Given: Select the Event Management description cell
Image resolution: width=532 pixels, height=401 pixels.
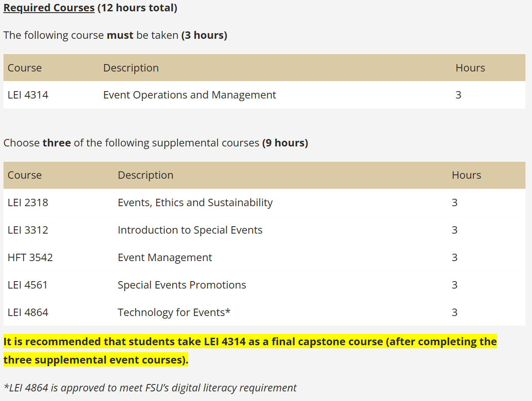Looking at the screenshot, I should click(x=164, y=258).
